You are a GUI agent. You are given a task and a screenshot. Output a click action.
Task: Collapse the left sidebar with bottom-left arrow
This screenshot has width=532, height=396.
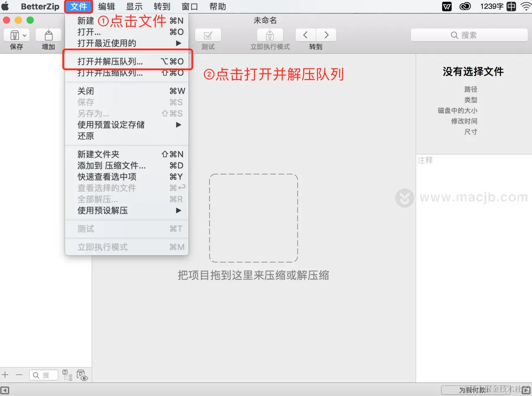[5, 390]
